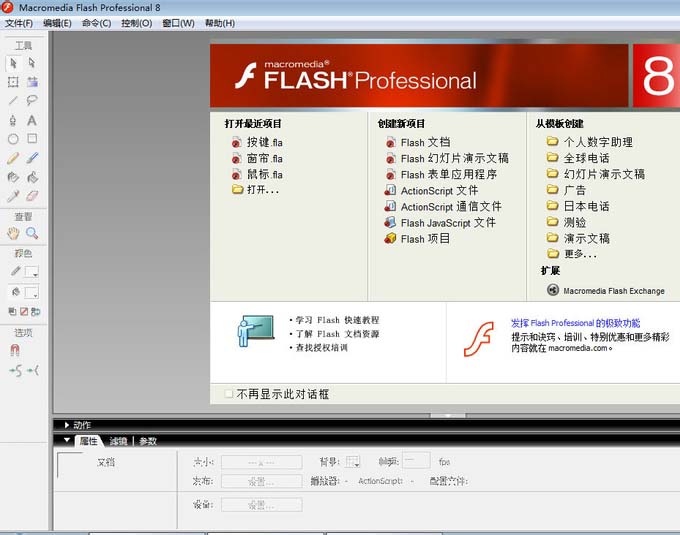Select the Rectangle tool
The height and width of the screenshot is (535, 680).
32,138
